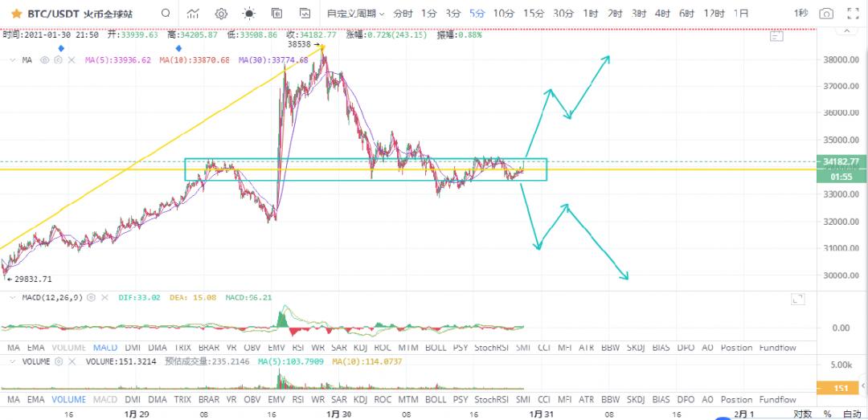Image resolution: width=868 pixels, height=420 pixels.
Task: Open chart settings gear icon
Action: coord(221,14)
